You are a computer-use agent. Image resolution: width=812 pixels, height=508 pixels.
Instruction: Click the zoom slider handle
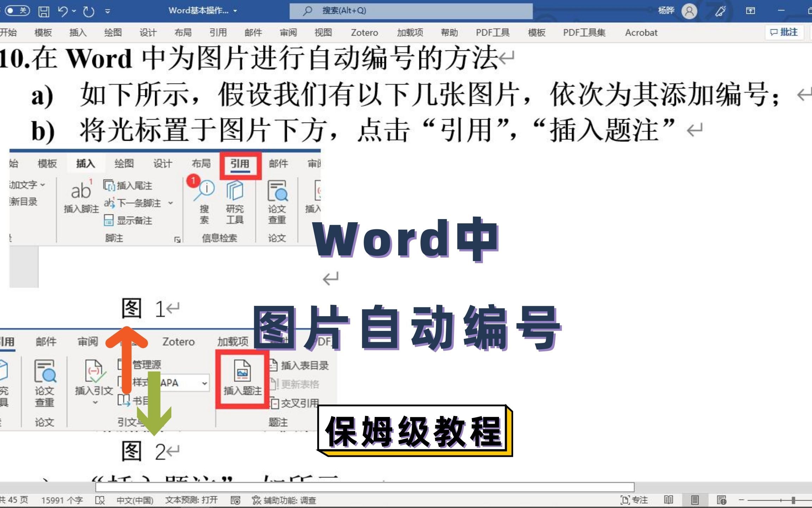(793, 500)
